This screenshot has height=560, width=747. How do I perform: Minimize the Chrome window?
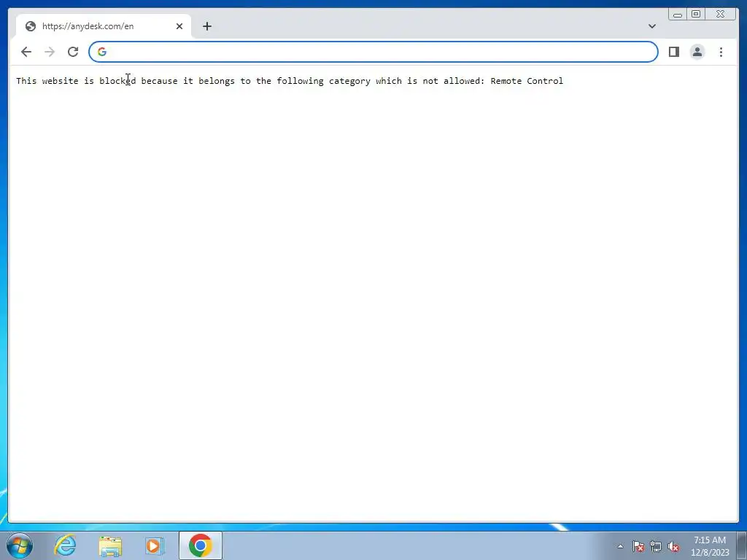click(678, 15)
